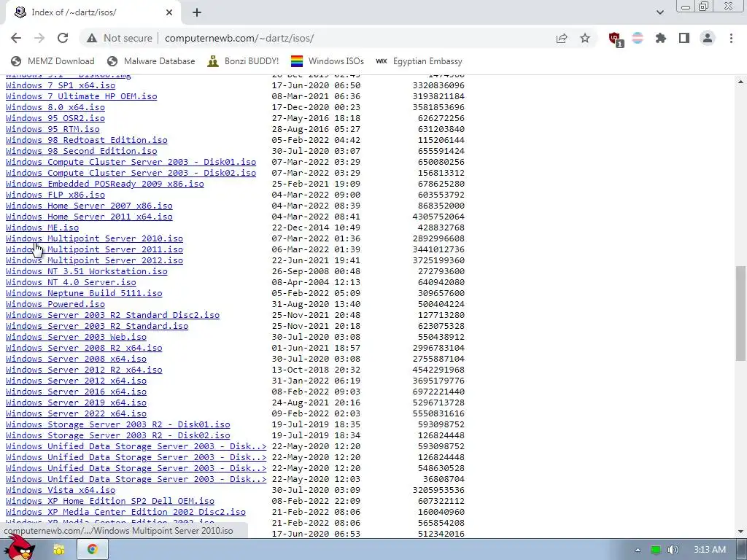Open the Egyptian Embassy bookmark
Image resolution: width=747 pixels, height=560 pixels.
tap(419, 61)
